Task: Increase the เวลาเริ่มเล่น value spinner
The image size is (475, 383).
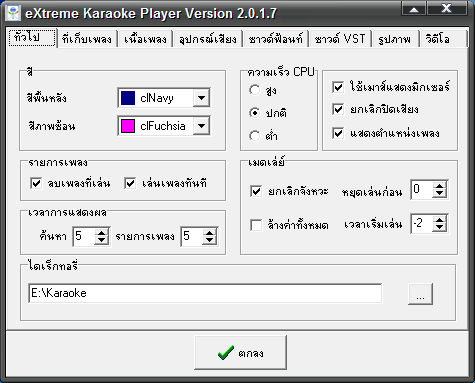Action: 440,219
